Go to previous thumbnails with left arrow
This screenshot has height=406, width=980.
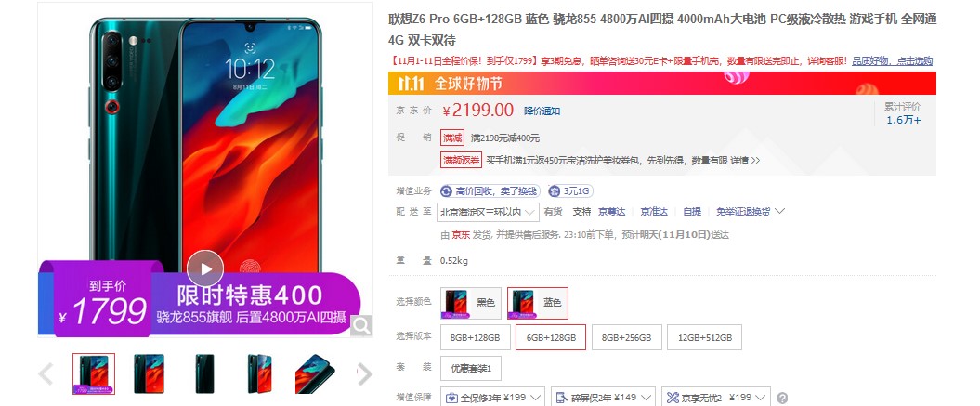[46, 374]
